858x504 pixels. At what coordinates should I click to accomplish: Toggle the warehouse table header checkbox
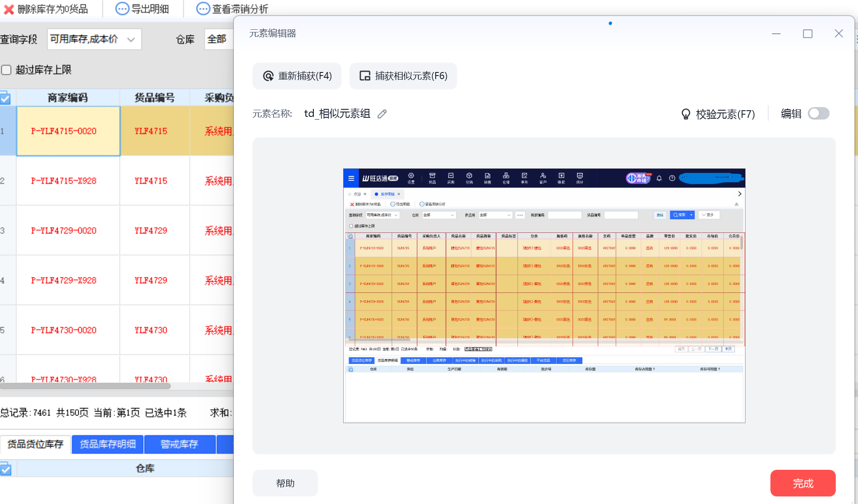click(x=5, y=468)
